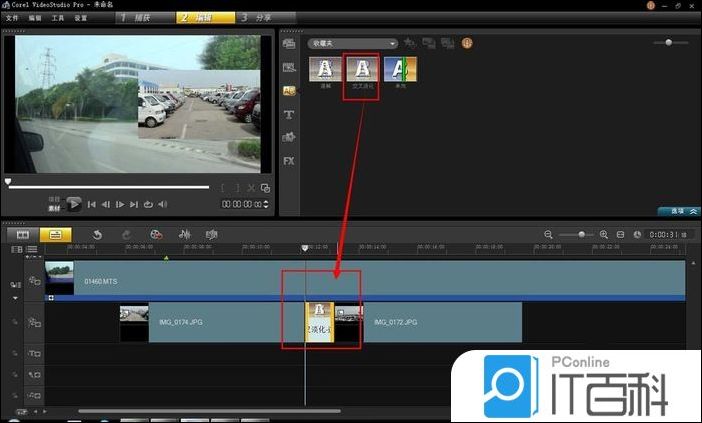Viewport: 702px width, 423px height.
Task: Switch to Timeline view mode
Action: coord(57,234)
